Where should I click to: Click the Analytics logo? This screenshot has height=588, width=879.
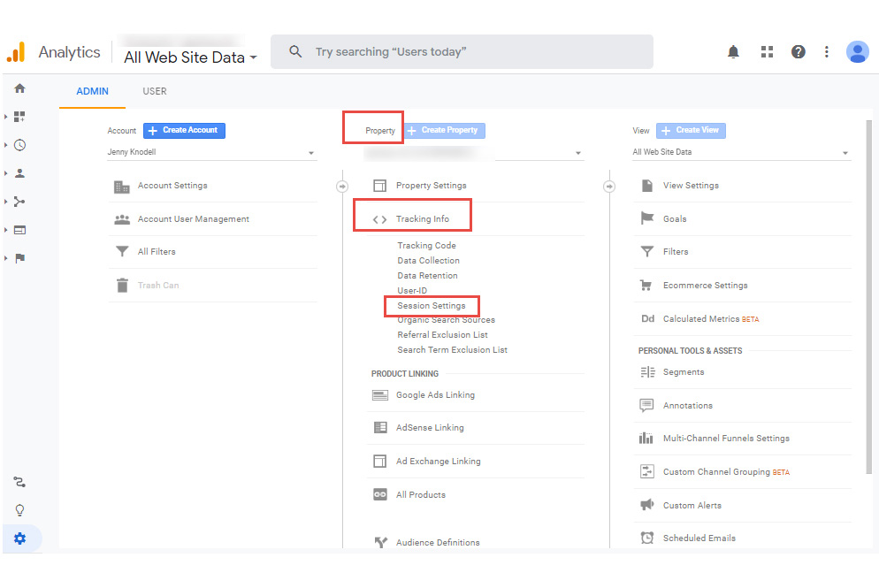[x=16, y=52]
